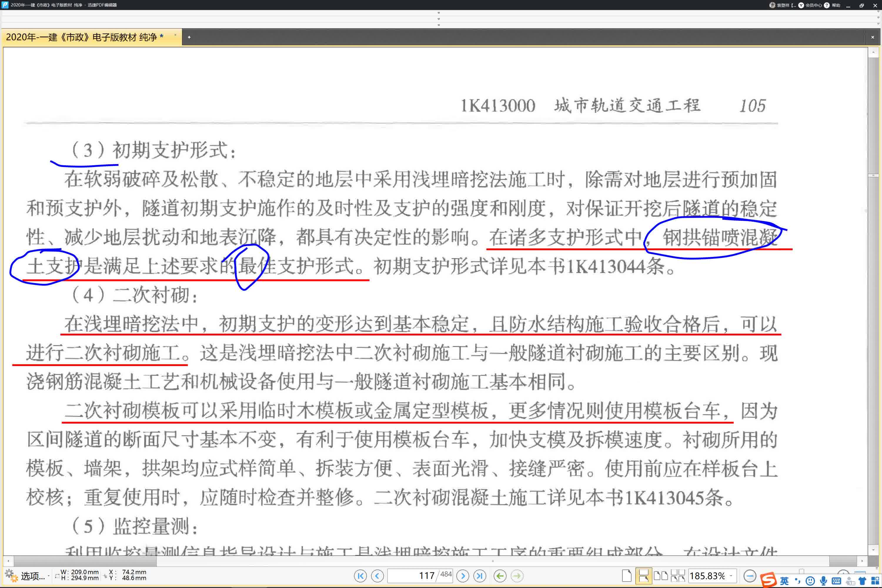
Task: Open the Sogou emoji smiley icon
Action: tap(810, 581)
